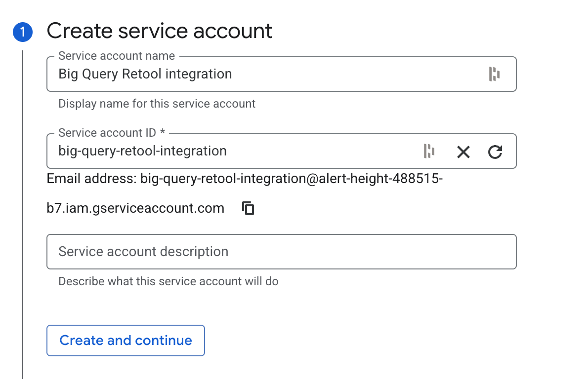Focus the Service account description field

(281, 252)
